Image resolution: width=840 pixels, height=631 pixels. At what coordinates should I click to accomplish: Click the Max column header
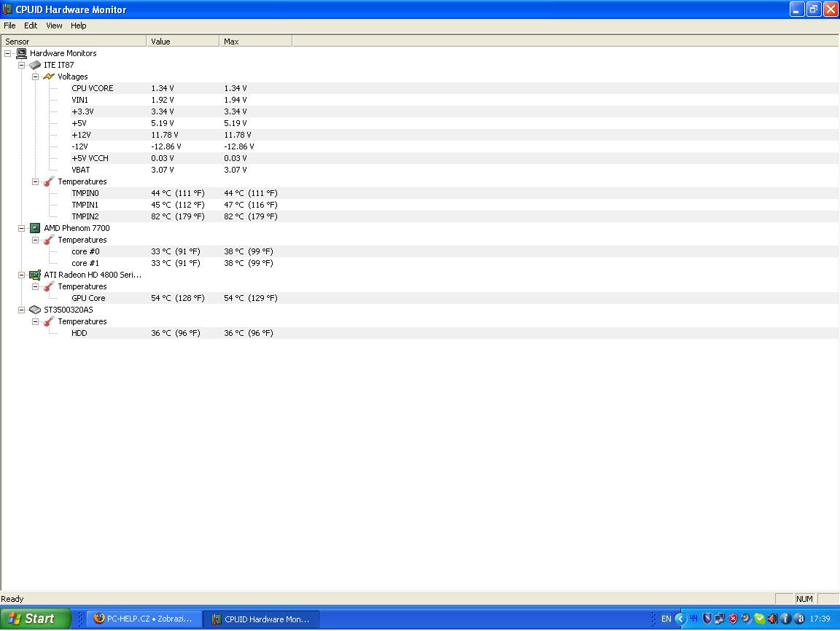tap(255, 42)
